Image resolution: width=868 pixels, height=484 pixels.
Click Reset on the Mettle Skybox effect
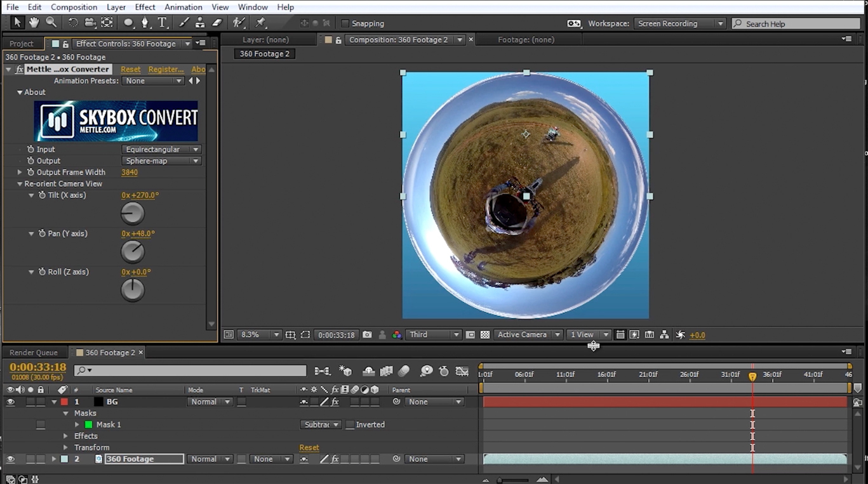coord(130,69)
